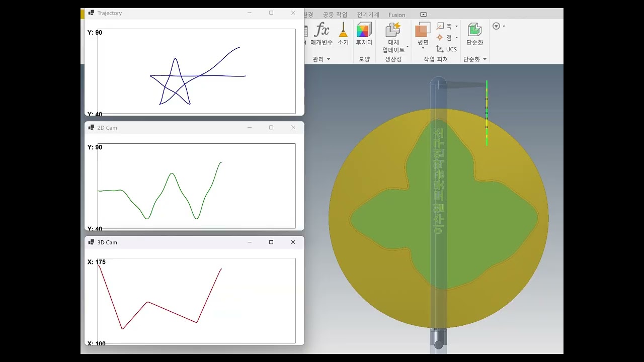Select the 점 work point tool

pos(445,38)
